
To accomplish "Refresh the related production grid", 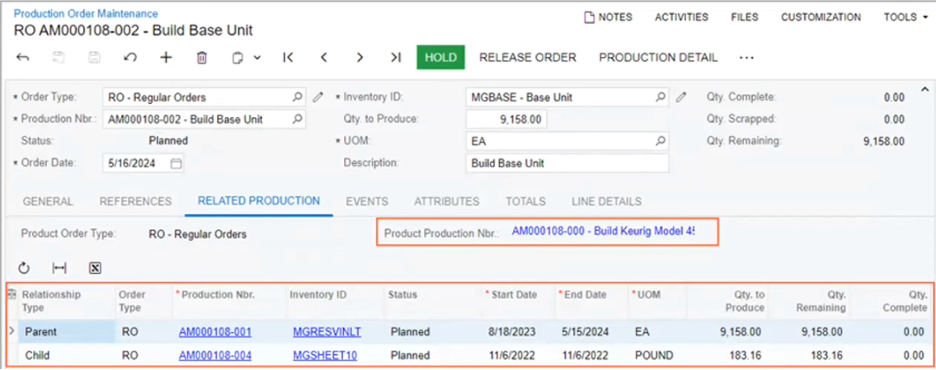I will (x=24, y=268).
